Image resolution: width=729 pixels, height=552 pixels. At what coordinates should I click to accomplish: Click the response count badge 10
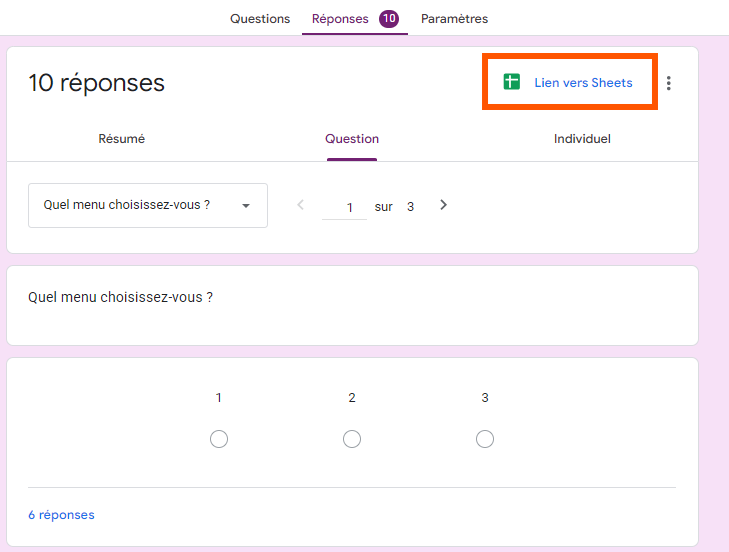click(x=389, y=19)
